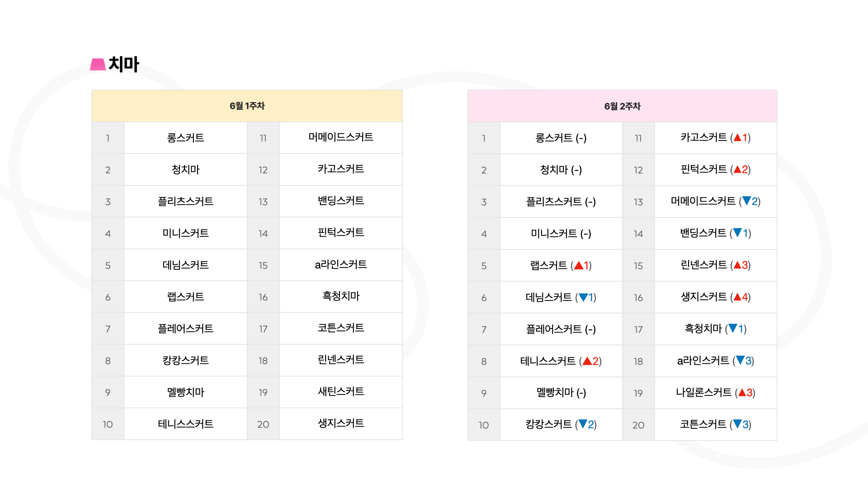Screen dimensions: 868x488
Task: Click the red up arrow by 생지스커트
Action: tap(737, 297)
